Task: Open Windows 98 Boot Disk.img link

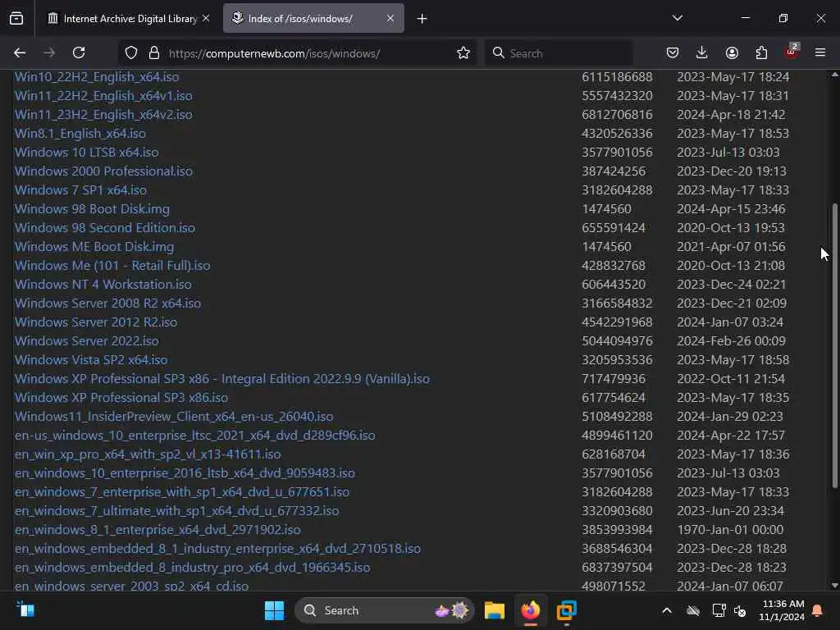Action: (x=92, y=208)
